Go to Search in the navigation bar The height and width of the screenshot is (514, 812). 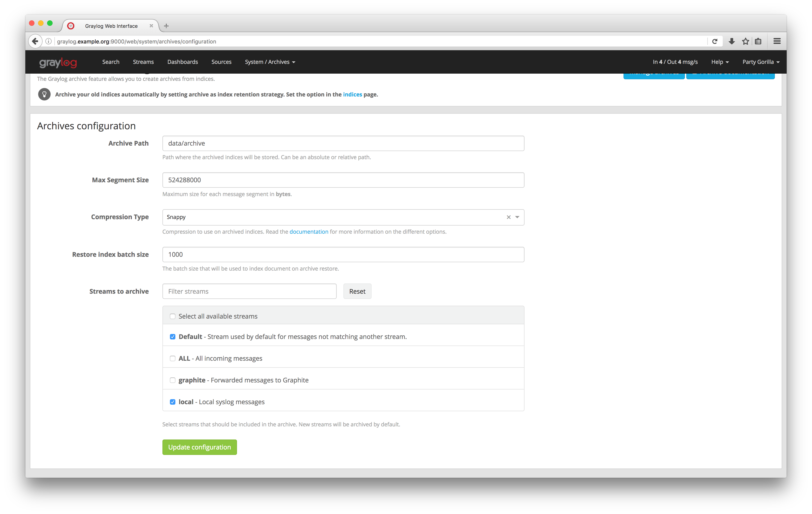111,62
